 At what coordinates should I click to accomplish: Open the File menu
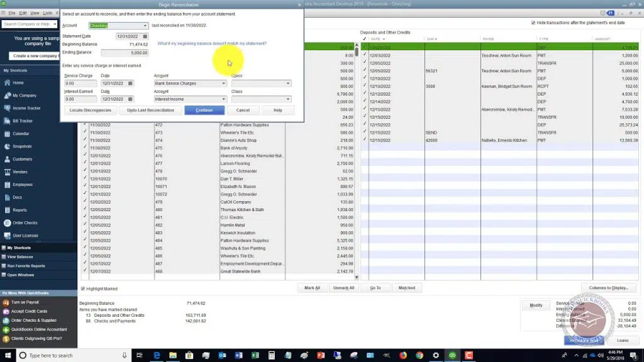[x=12, y=13]
